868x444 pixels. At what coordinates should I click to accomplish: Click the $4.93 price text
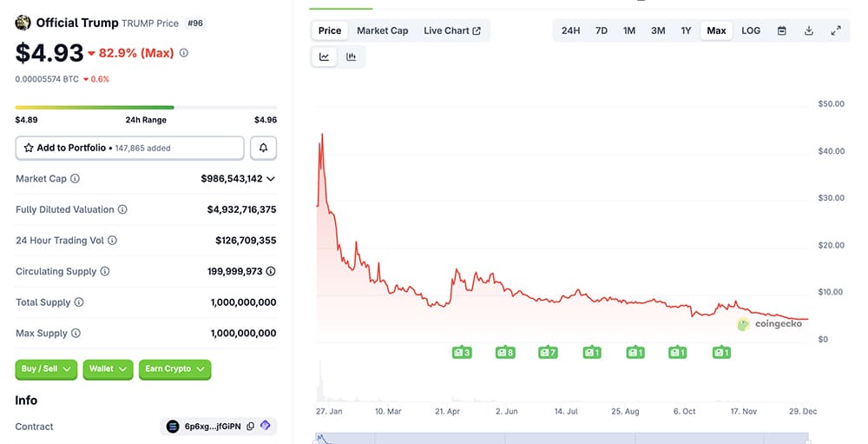pyautogui.click(x=49, y=53)
